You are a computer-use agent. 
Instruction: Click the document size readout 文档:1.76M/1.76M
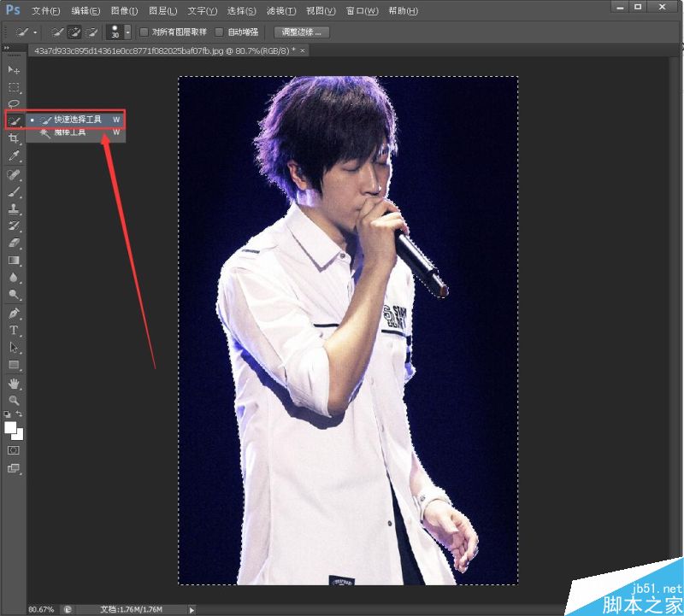tap(131, 609)
